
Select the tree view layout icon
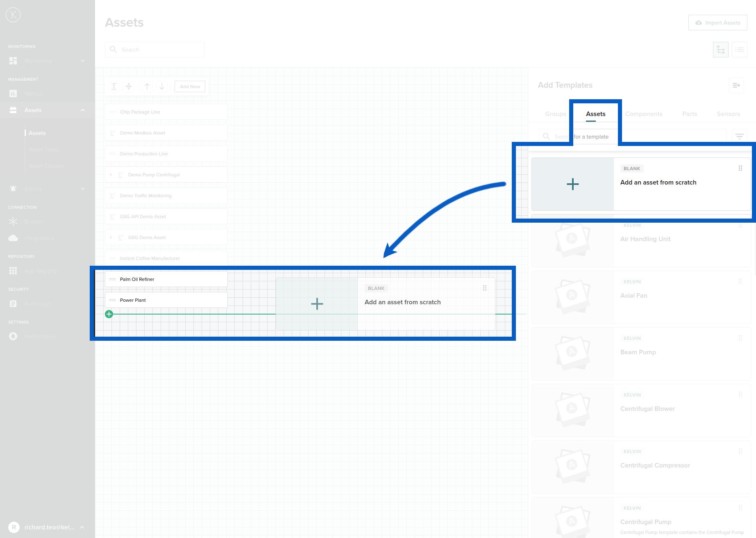[x=720, y=49]
